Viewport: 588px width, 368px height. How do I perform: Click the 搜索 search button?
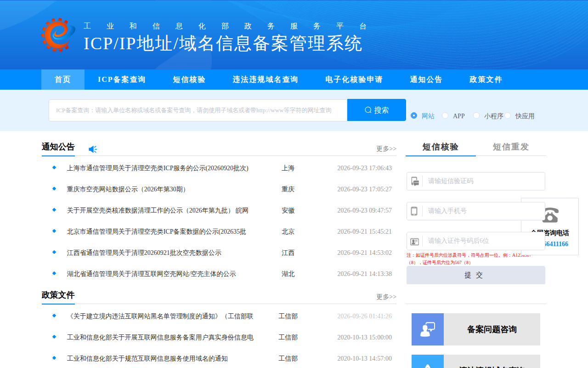[x=377, y=110]
